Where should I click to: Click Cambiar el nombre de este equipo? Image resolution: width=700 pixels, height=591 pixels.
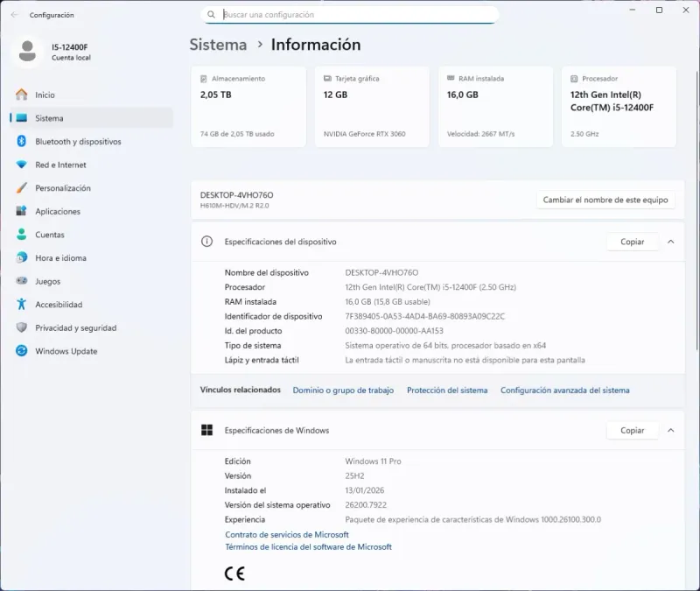605,200
